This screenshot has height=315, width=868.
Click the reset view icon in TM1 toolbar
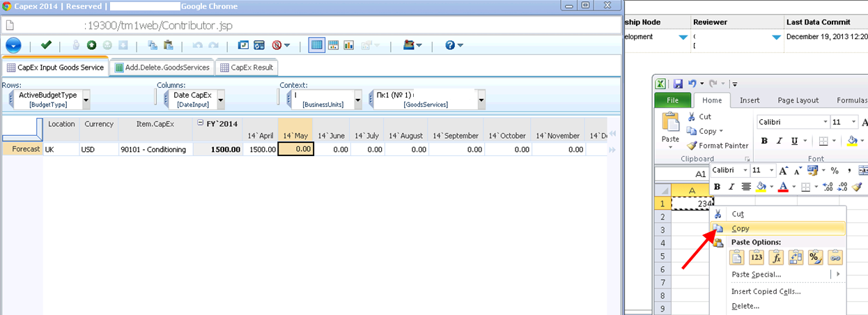point(244,45)
